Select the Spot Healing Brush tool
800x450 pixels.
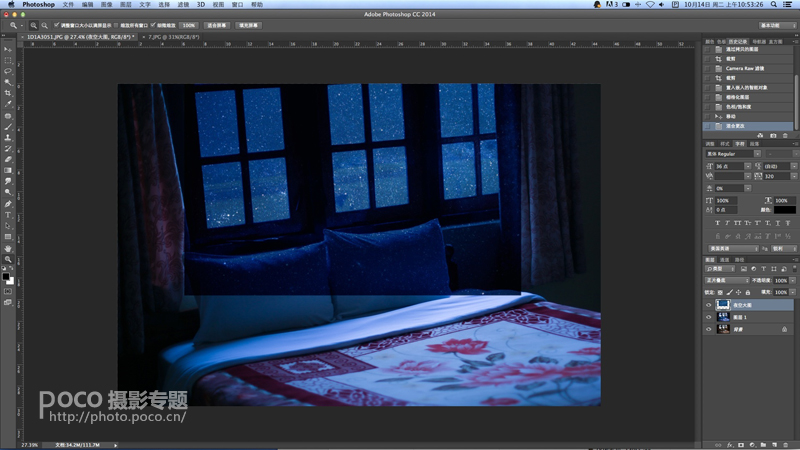[8, 116]
